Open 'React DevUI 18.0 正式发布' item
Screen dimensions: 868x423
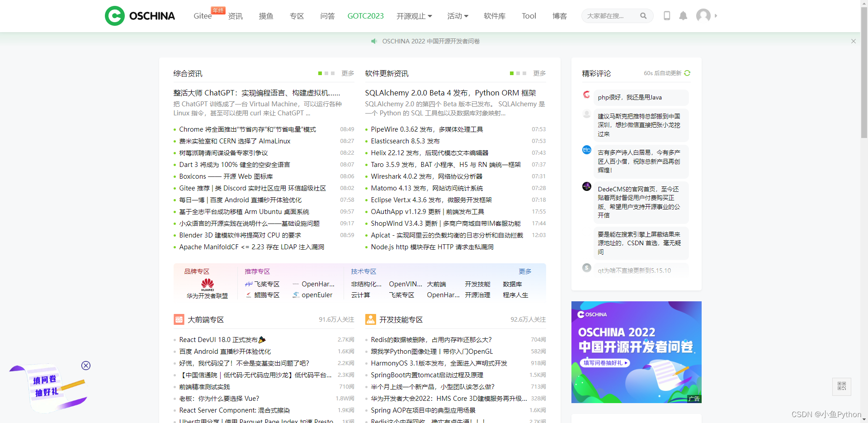222,340
